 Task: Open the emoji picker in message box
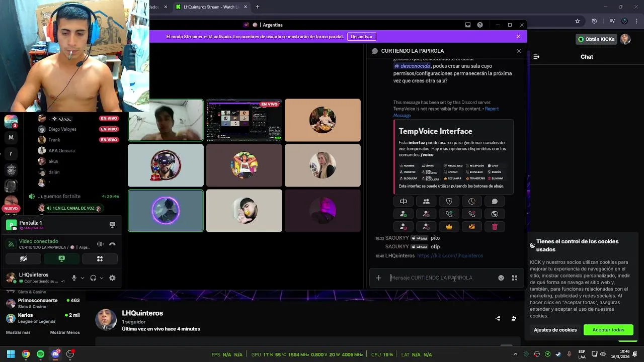pyautogui.click(x=501, y=278)
